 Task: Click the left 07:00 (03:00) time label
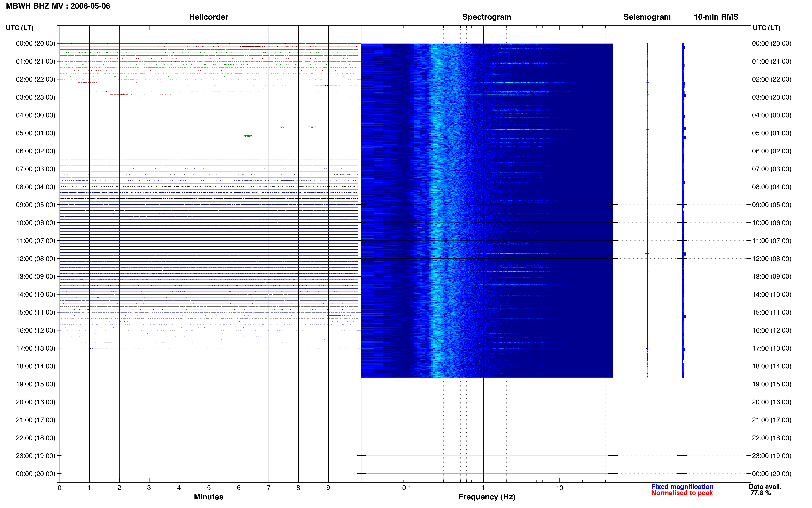pos(36,169)
